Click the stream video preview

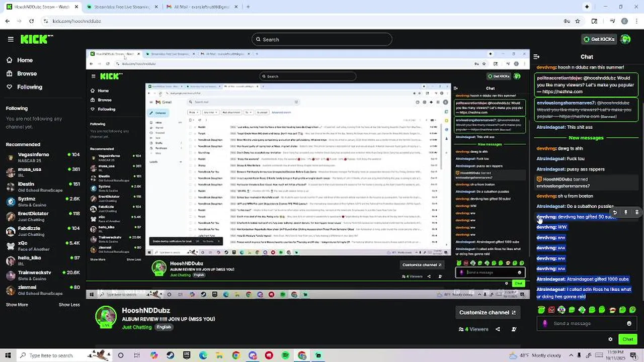307,174
